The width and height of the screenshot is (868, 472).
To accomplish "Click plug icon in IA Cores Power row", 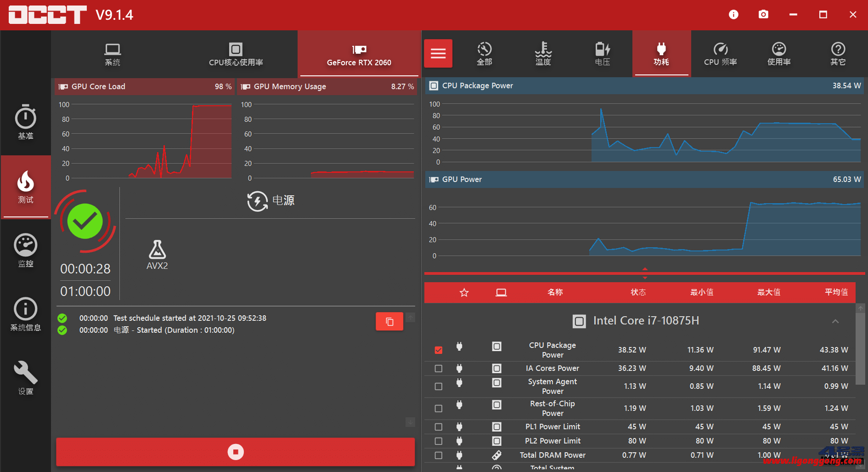I will 459,368.
